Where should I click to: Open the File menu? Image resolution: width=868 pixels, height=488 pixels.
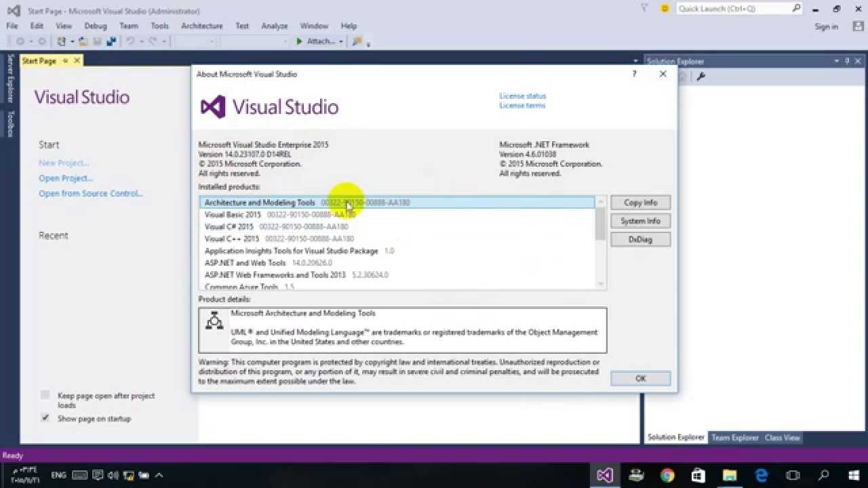(12, 26)
